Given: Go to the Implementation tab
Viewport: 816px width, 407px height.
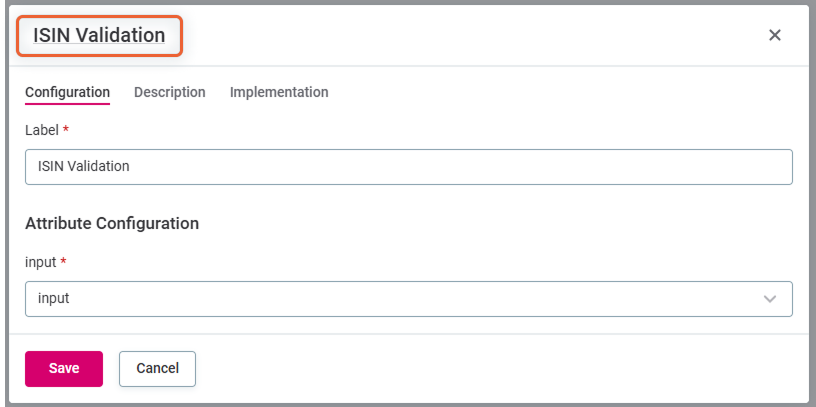Looking at the screenshot, I should click(x=279, y=92).
